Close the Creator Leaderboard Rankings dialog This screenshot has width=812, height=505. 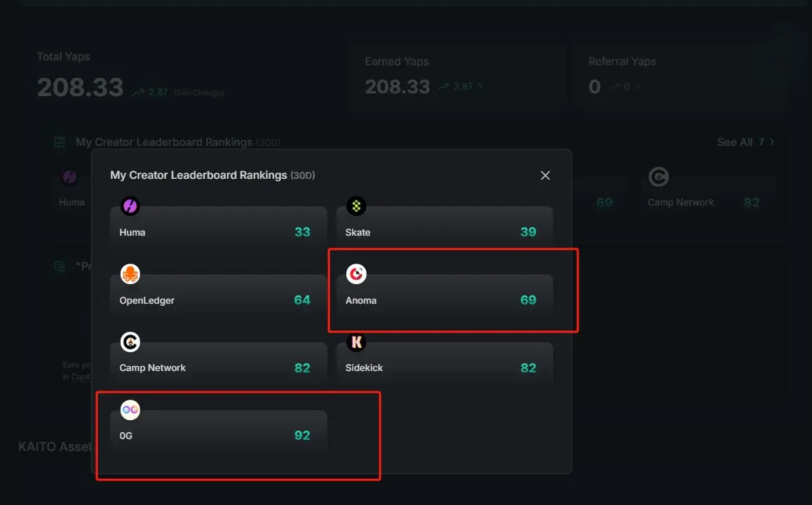tap(545, 175)
